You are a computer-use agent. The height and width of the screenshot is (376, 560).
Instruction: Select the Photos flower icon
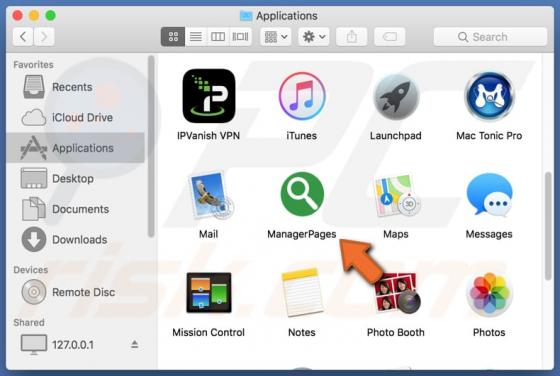(489, 294)
